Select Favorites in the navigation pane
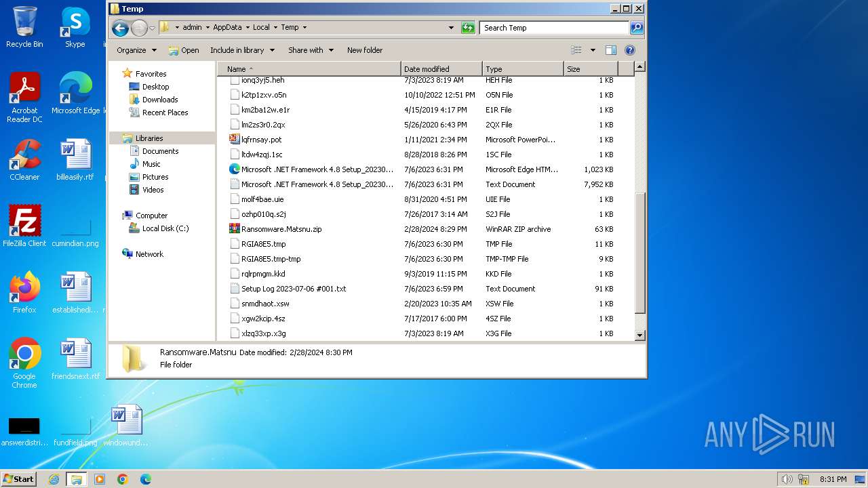 click(151, 74)
